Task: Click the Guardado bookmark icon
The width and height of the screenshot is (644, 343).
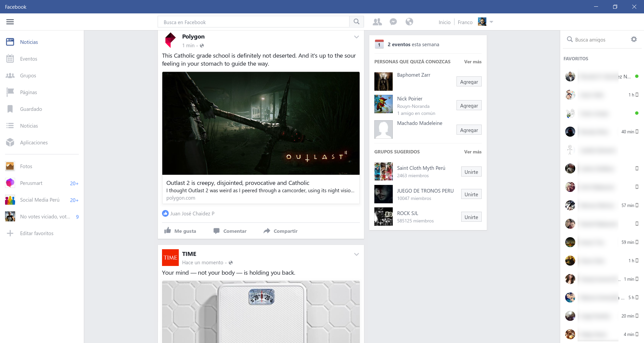Action: point(10,109)
